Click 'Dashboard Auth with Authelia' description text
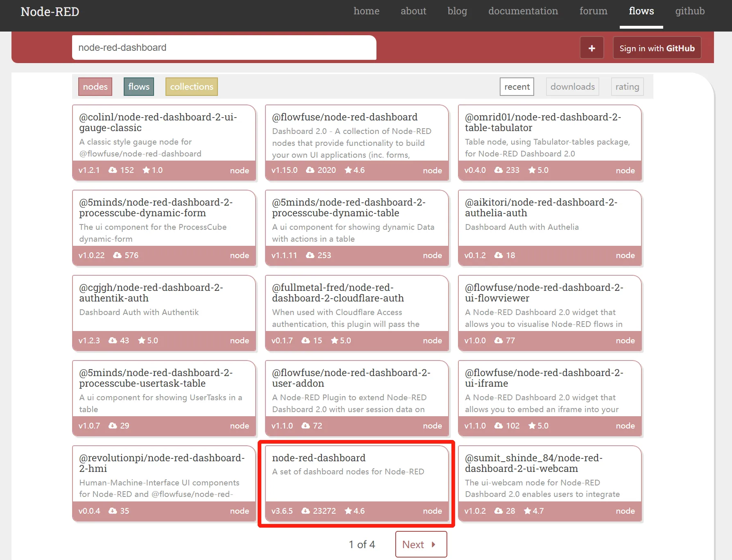This screenshot has height=560, width=732. pyautogui.click(x=522, y=227)
